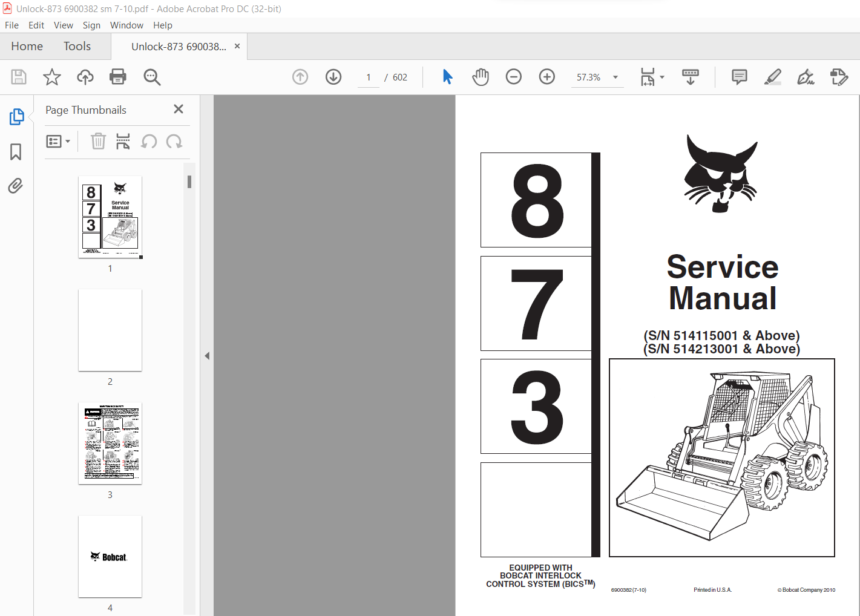Image resolution: width=860 pixels, height=616 pixels.
Task: Click '(S/N 514115001 & Above)' text
Action: click(721, 336)
